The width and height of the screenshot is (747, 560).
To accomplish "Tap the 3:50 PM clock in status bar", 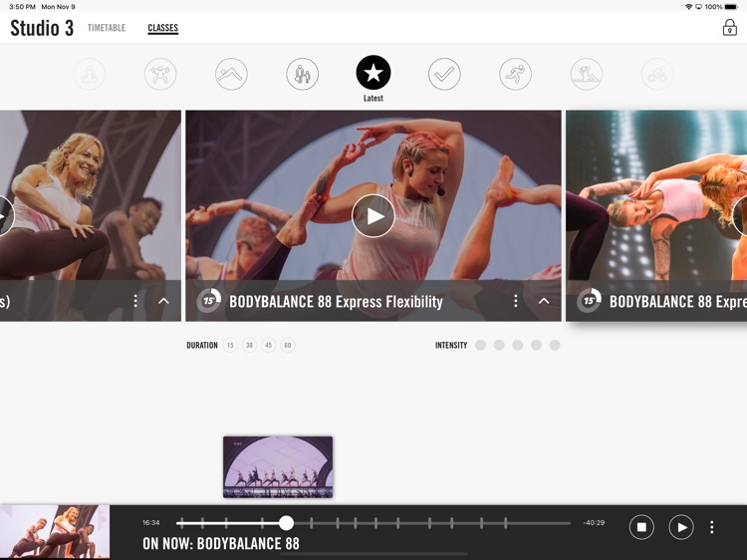I will 22,7.
